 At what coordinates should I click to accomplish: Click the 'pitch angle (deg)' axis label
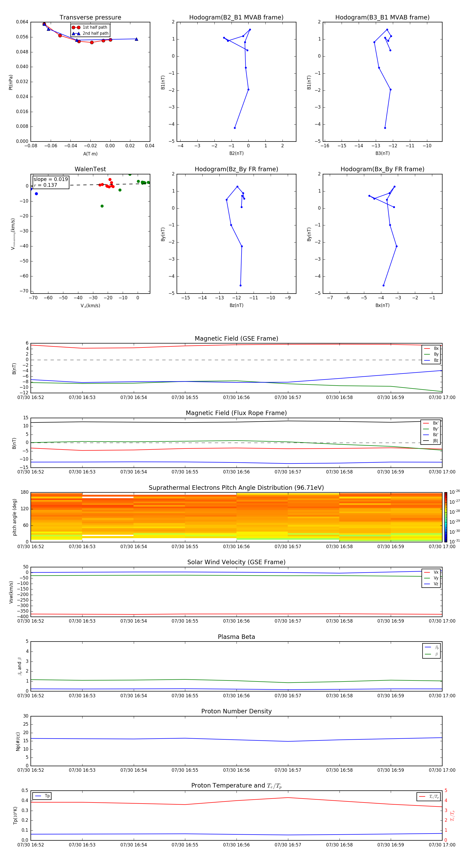tap(14, 517)
